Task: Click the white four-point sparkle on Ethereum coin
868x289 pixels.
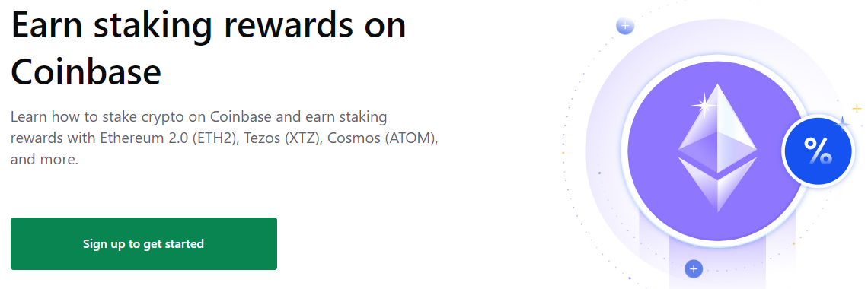Action: [704, 105]
